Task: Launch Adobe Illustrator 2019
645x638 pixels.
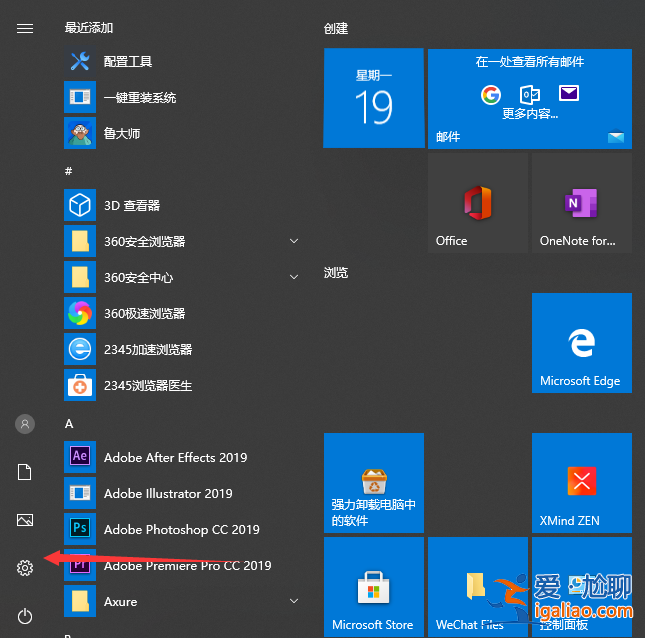Action: click(x=183, y=493)
